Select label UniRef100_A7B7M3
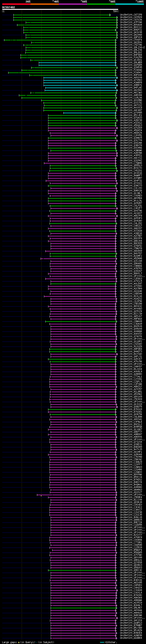This screenshot has height=644, width=146. click(131, 268)
